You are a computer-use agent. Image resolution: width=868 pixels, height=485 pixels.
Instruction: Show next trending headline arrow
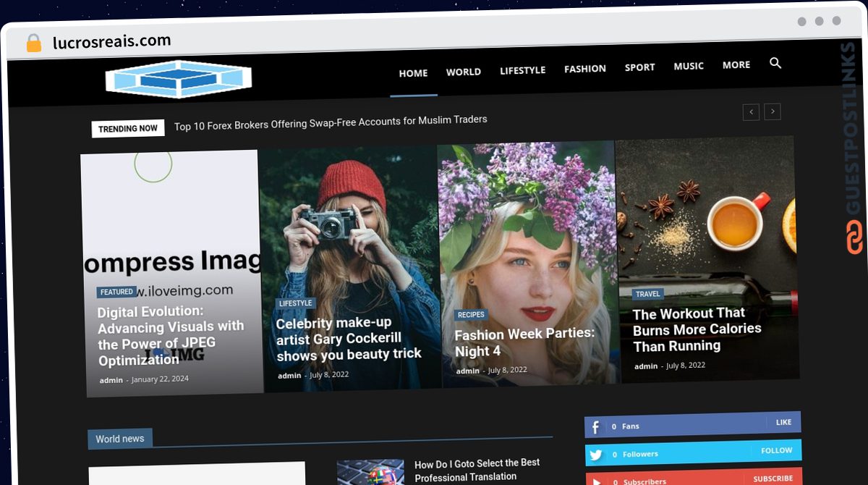773,111
